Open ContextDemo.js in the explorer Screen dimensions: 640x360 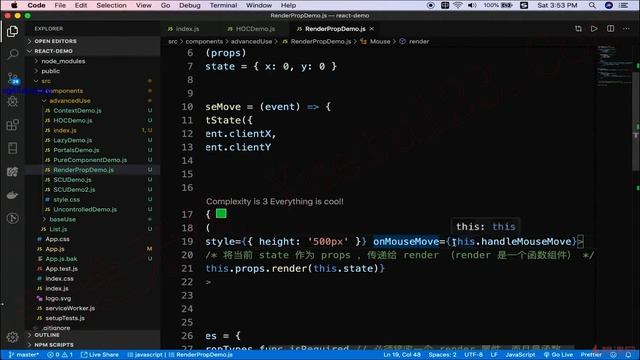[77, 111]
